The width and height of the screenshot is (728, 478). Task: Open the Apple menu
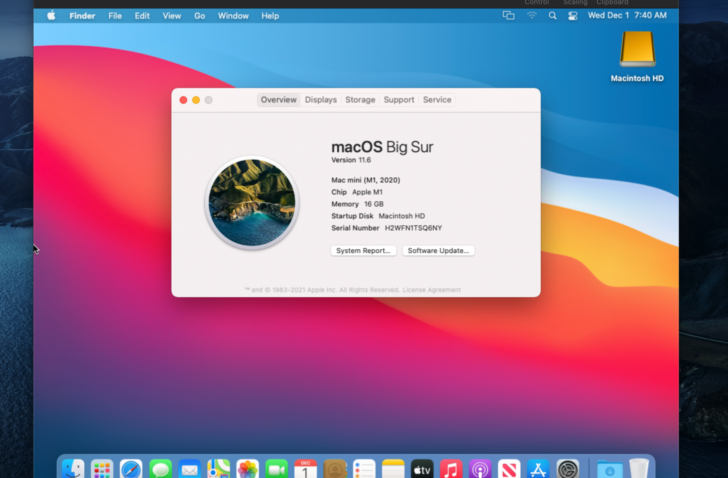click(52, 16)
